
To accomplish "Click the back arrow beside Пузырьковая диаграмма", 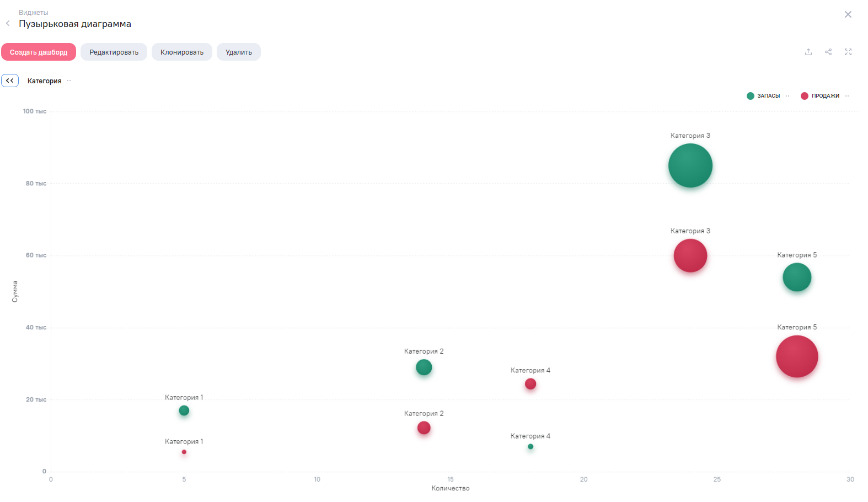I will point(8,23).
